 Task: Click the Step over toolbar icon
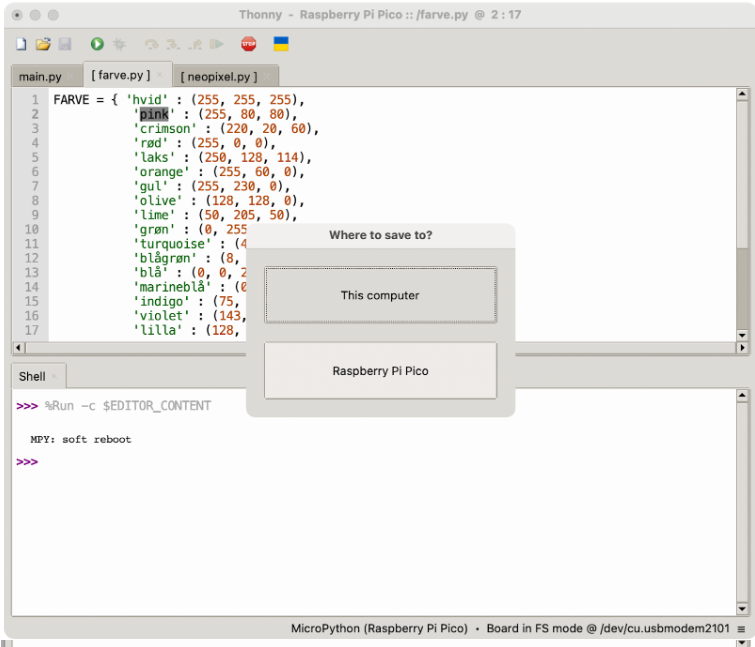pyautogui.click(x=151, y=44)
